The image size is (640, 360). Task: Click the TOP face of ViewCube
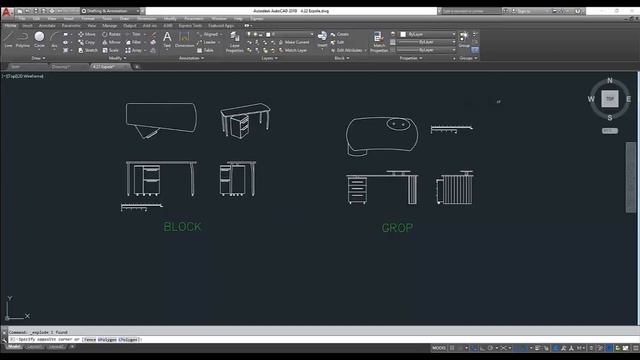(x=610, y=99)
